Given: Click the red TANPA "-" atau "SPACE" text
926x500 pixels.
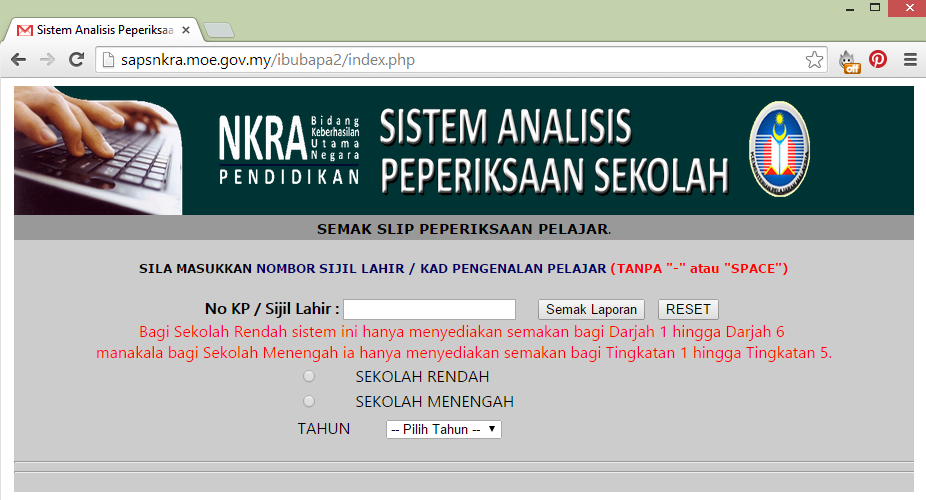Looking at the screenshot, I should [699, 269].
